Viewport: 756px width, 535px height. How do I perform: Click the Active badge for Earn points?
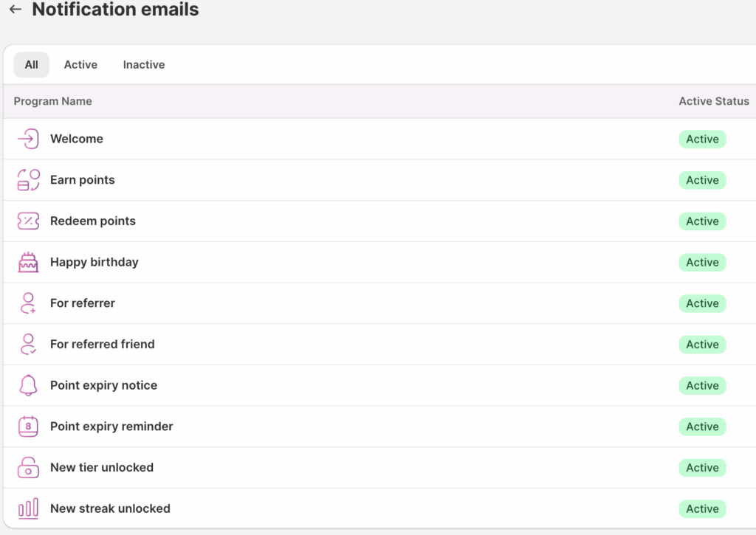pos(703,180)
